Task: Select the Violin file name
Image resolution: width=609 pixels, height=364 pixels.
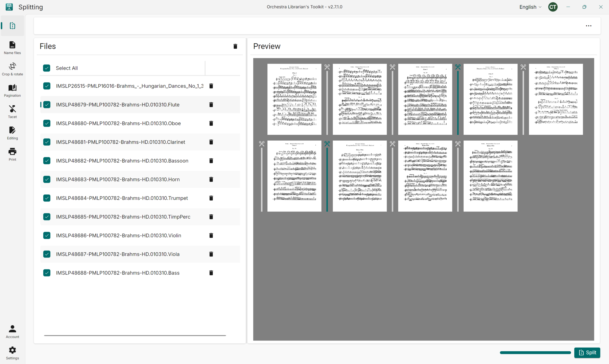Action: pos(118,235)
